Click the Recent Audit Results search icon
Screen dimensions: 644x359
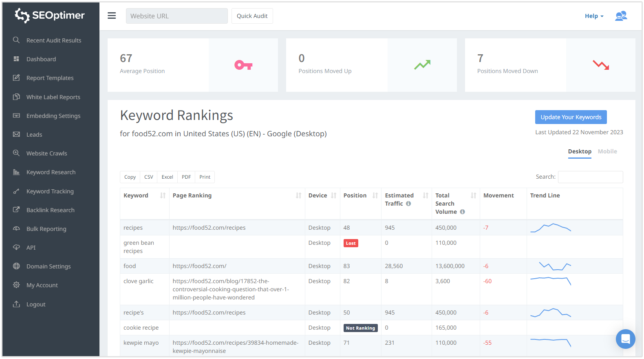[x=16, y=40]
